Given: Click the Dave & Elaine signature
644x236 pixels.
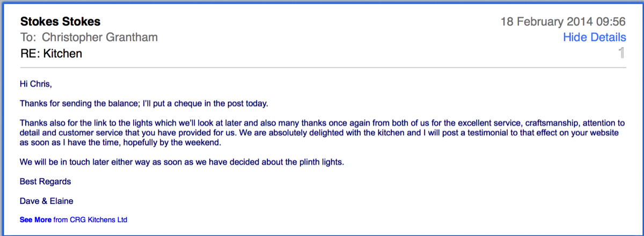Looking at the screenshot, I should tap(47, 201).
